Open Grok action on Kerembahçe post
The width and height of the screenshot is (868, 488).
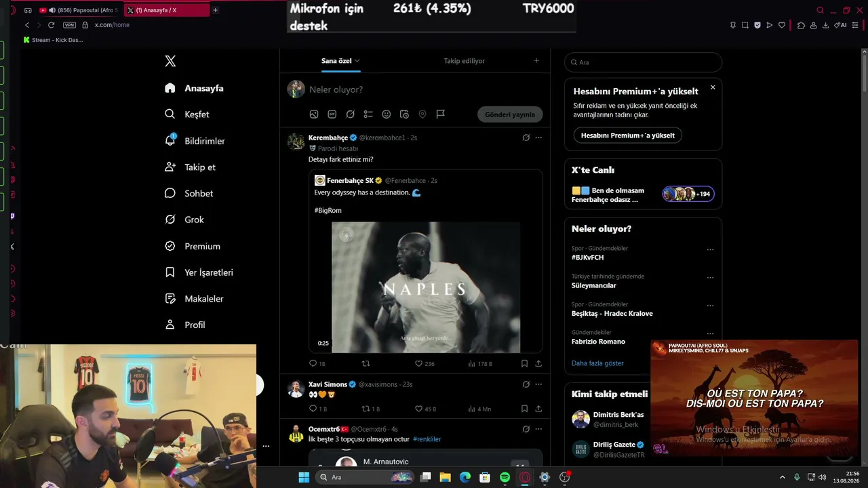pyautogui.click(x=526, y=138)
